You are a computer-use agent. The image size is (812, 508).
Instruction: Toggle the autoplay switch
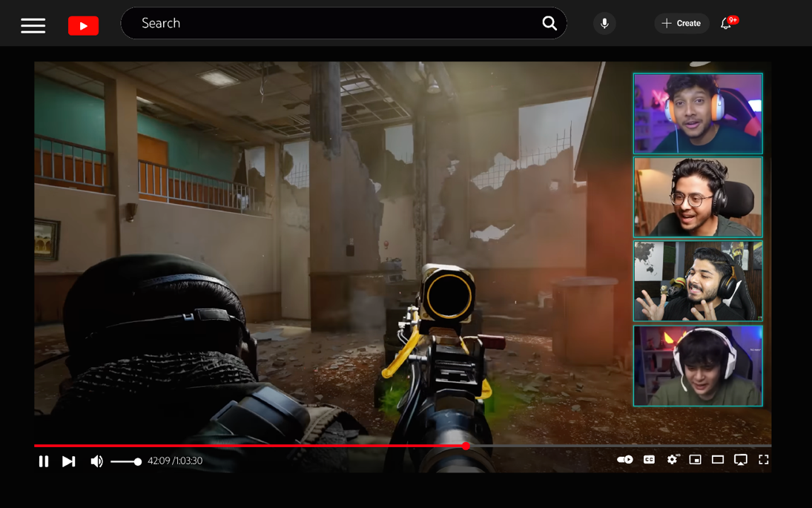click(625, 459)
